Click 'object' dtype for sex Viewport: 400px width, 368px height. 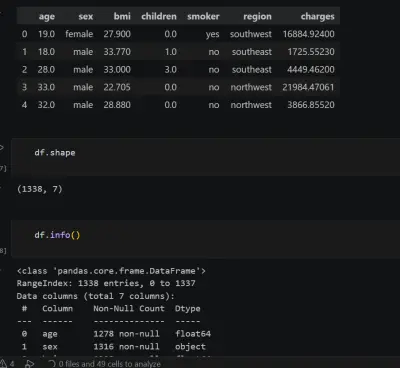click(x=190, y=347)
